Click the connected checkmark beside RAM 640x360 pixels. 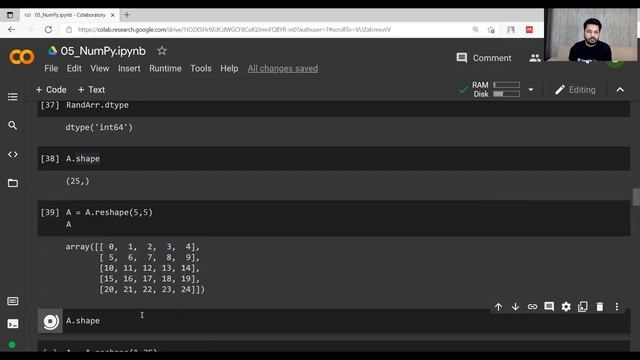point(463,89)
